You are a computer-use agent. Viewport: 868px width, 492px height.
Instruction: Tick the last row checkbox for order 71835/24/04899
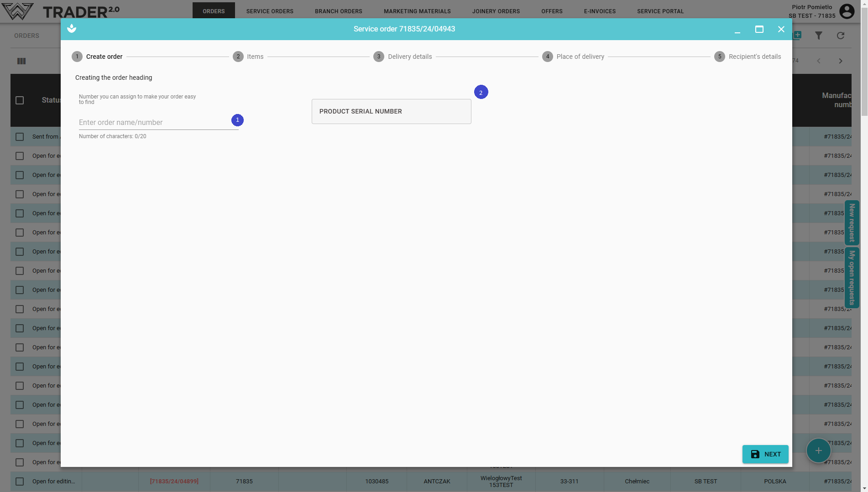coord(20,482)
